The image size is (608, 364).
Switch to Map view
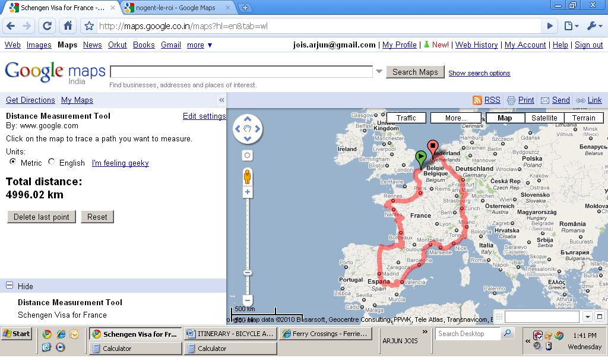pyautogui.click(x=505, y=118)
